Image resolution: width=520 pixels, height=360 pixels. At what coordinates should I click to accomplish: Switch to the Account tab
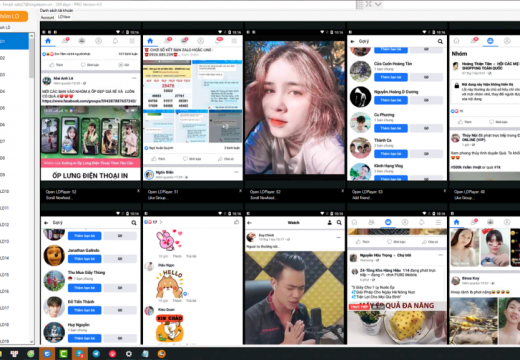47,17
